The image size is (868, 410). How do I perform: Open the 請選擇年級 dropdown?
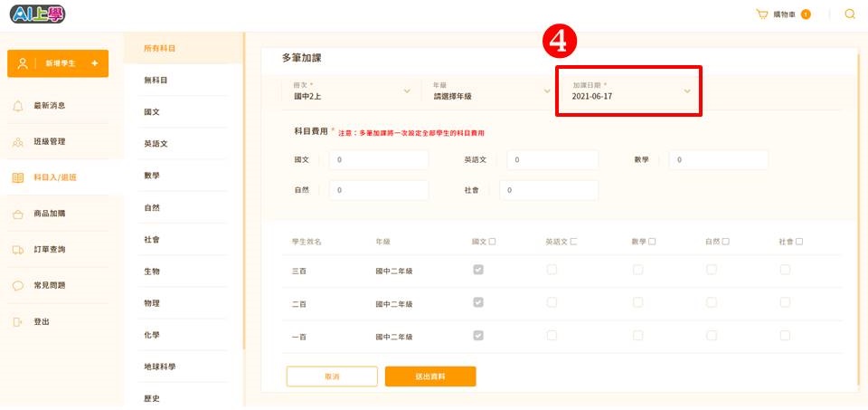point(492,91)
